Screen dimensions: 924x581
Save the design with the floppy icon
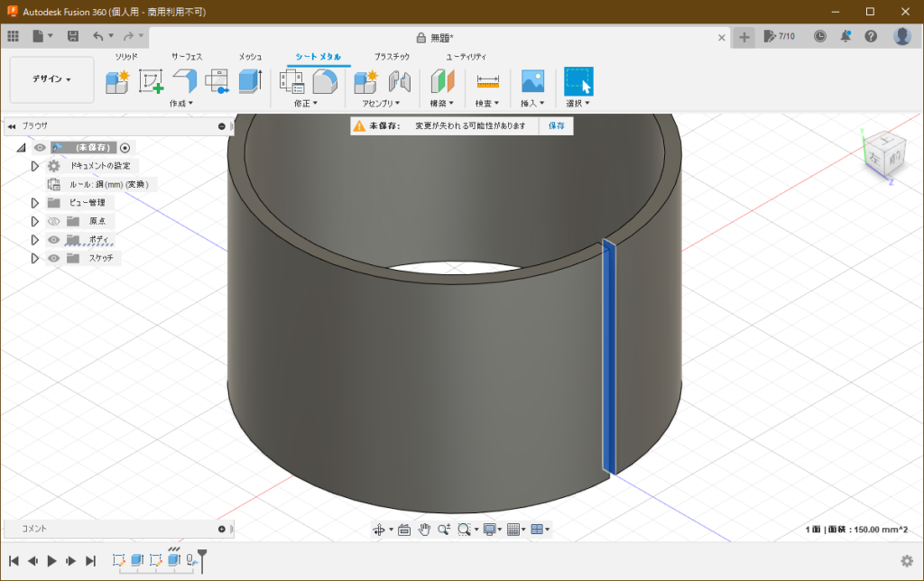click(x=73, y=36)
